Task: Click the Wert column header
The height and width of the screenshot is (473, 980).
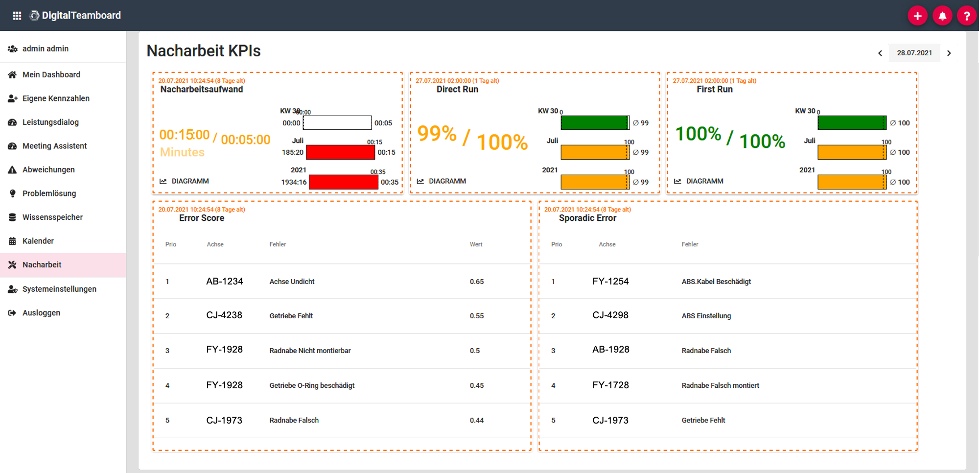Action: 476,244
